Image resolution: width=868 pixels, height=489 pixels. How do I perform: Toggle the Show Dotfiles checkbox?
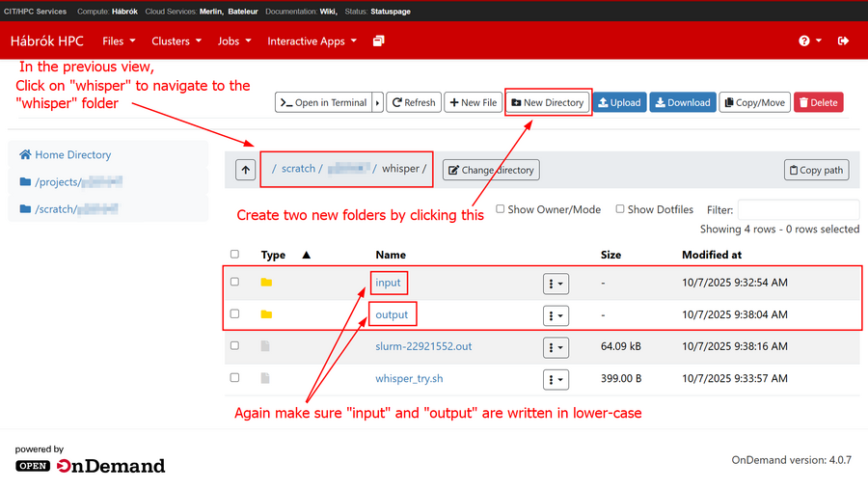point(620,209)
